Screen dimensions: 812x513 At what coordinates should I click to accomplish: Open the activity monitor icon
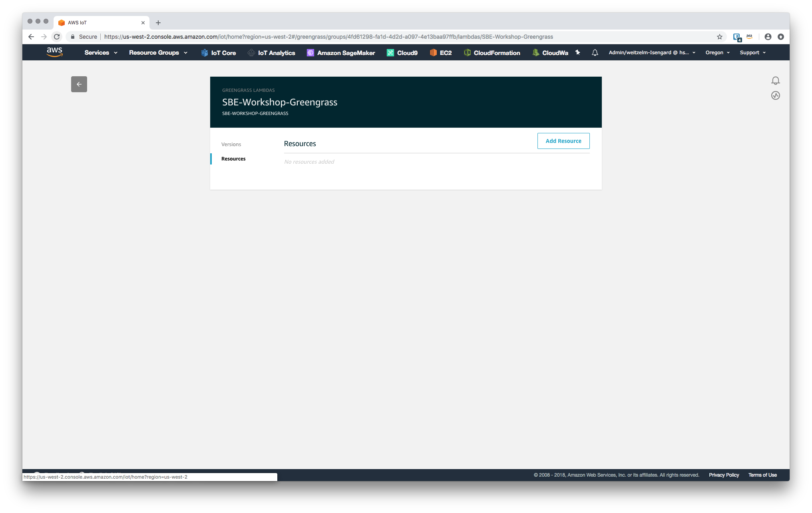pyautogui.click(x=776, y=95)
